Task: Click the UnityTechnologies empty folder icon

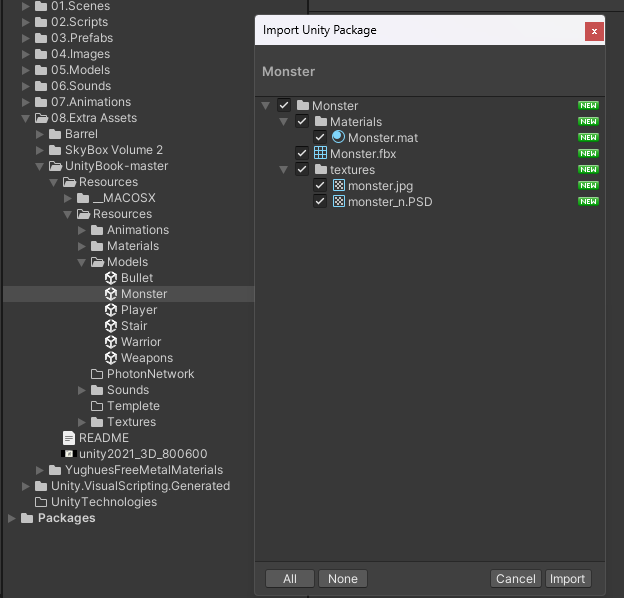Action: (41, 502)
